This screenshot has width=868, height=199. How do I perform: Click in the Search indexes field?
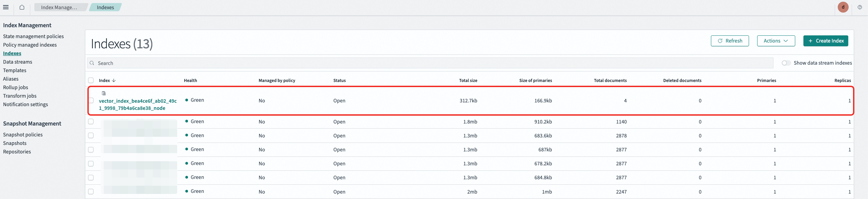(430, 63)
